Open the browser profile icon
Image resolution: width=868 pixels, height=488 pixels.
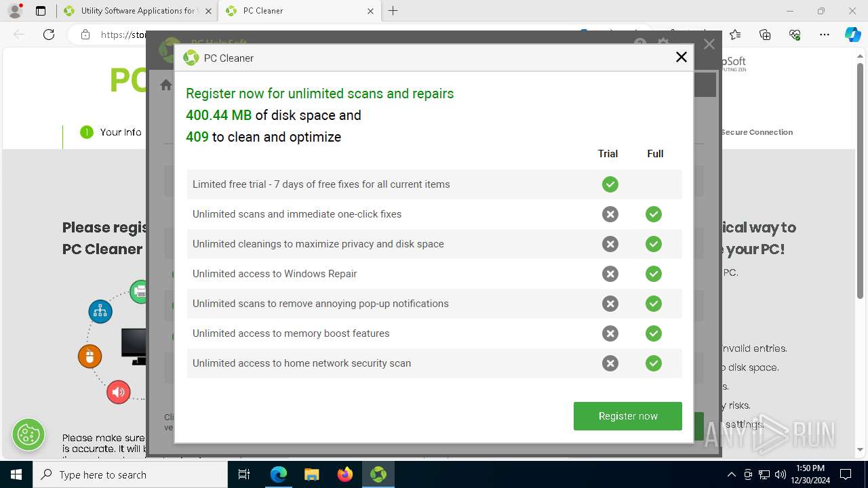click(x=14, y=11)
